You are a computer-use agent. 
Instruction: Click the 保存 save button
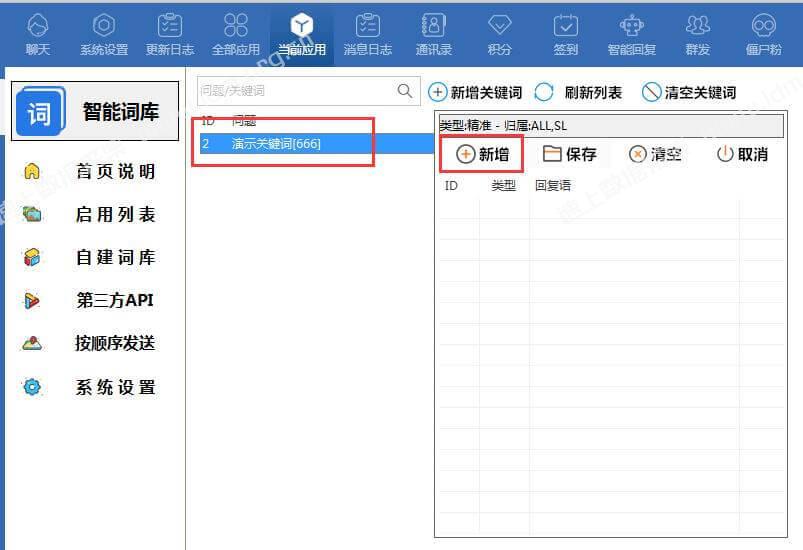click(x=569, y=154)
